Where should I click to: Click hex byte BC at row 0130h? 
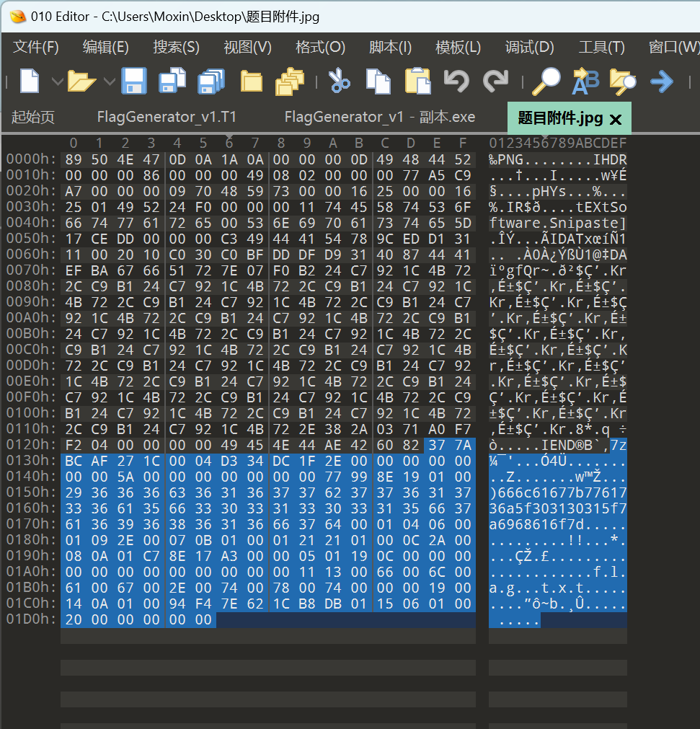click(74, 461)
